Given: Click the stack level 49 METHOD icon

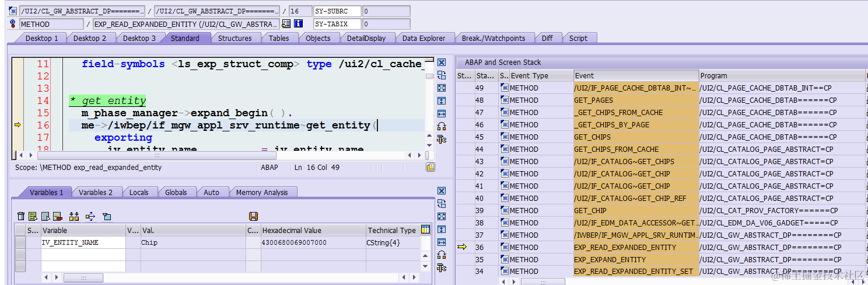Looking at the screenshot, I should (505, 88).
